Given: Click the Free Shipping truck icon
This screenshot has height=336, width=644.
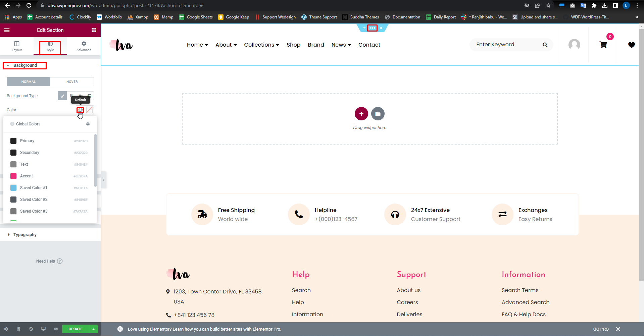Looking at the screenshot, I should pyautogui.click(x=202, y=214).
